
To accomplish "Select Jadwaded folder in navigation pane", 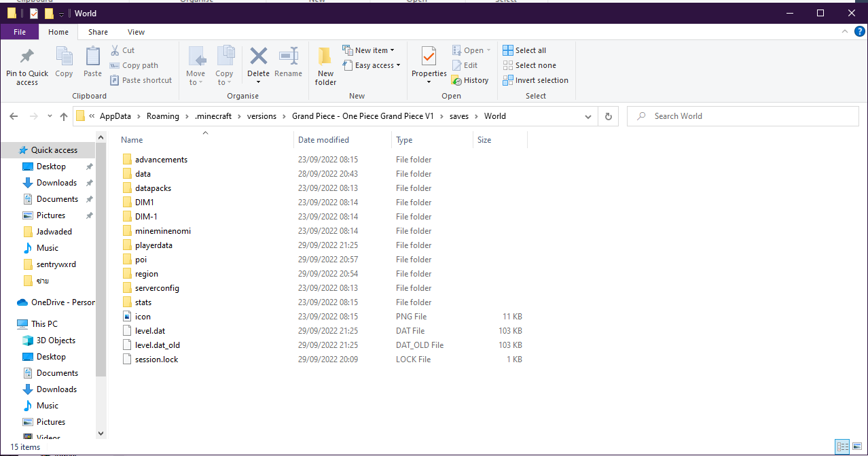I will tap(48, 232).
